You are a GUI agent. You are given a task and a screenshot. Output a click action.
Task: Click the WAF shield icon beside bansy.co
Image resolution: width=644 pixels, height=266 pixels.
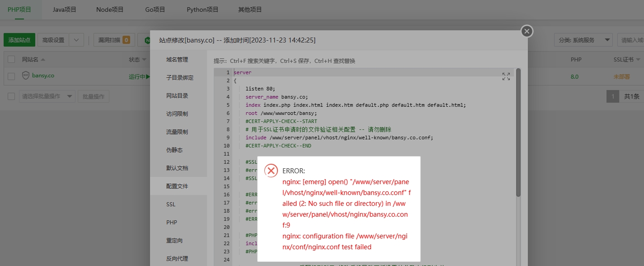point(26,76)
